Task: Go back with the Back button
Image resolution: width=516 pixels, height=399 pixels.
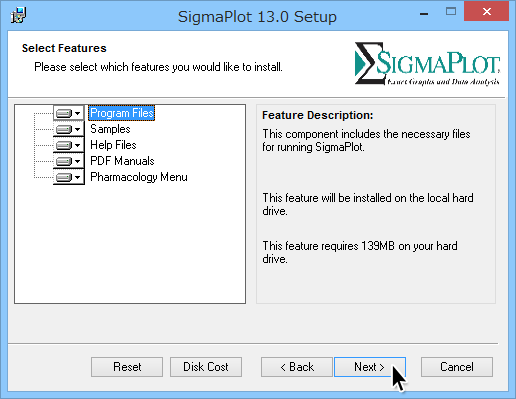Action: tap(297, 367)
